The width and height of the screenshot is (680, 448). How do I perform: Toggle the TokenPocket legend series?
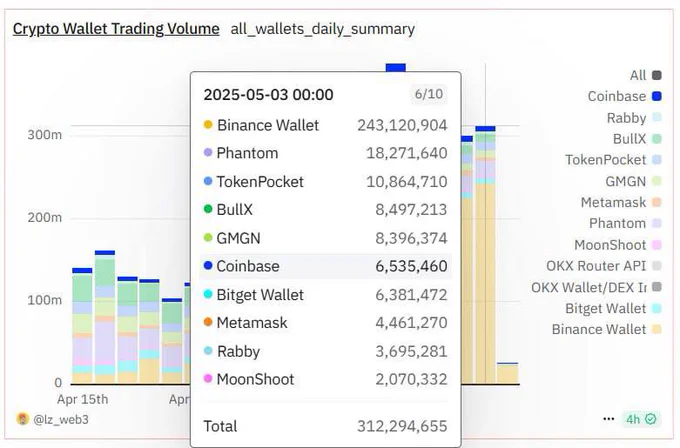pos(613,160)
